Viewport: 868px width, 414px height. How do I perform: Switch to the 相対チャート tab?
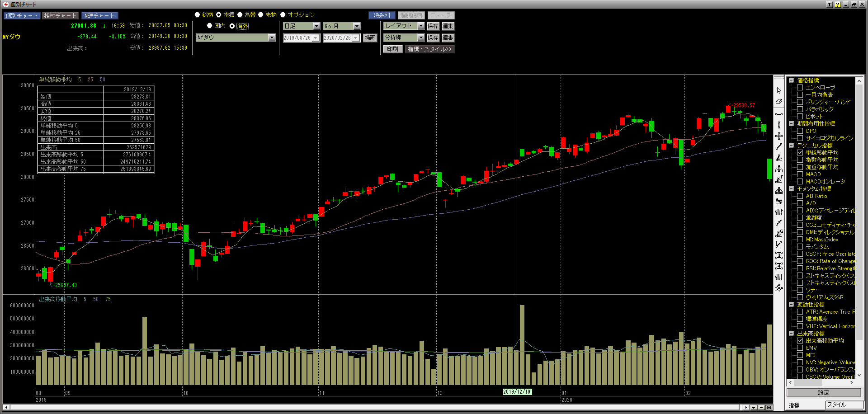pyautogui.click(x=60, y=15)
